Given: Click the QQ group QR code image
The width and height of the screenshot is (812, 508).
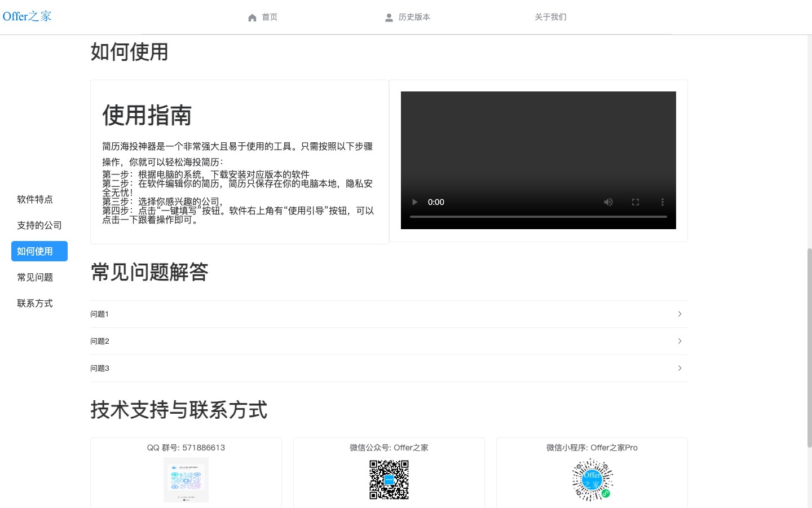Looking at the screenshot, I should click(x=186, y=479).
